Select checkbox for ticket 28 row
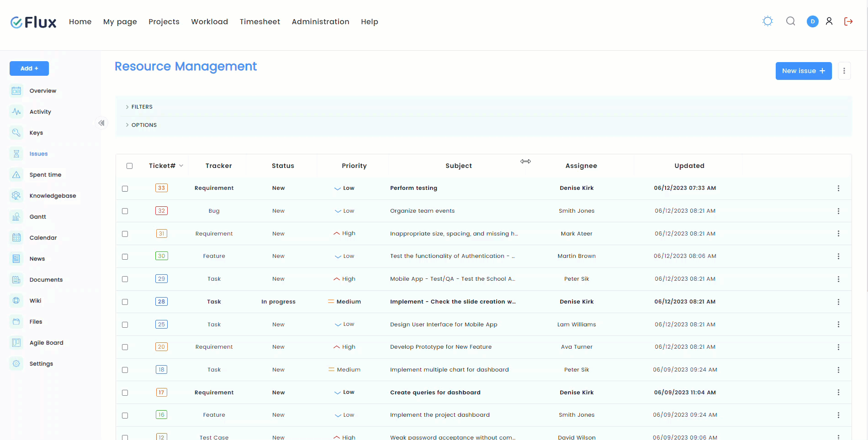Image resolution: width=868 pixels, height=440 pixels. [125, 302]
